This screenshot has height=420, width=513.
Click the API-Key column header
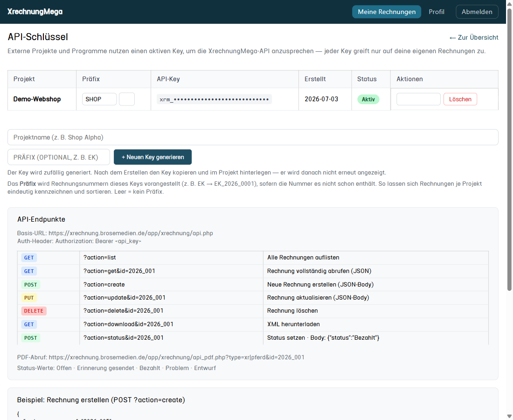click(168, 79)
